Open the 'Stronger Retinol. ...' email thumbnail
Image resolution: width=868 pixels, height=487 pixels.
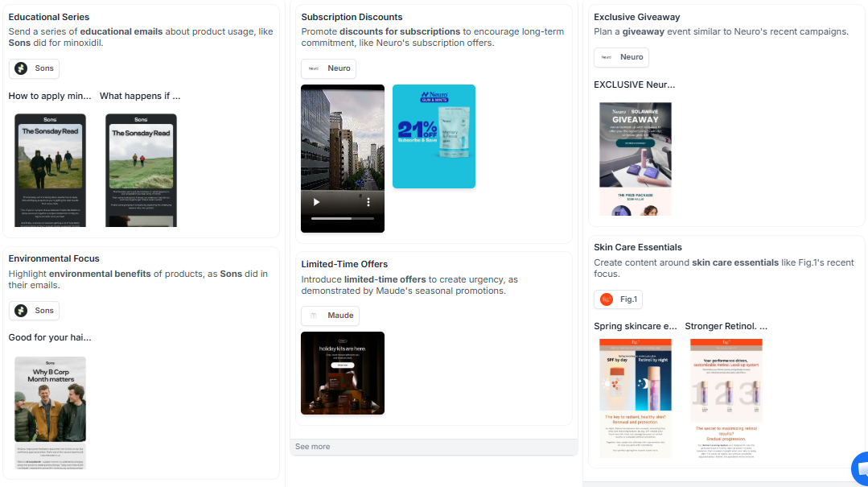[726, 398]
